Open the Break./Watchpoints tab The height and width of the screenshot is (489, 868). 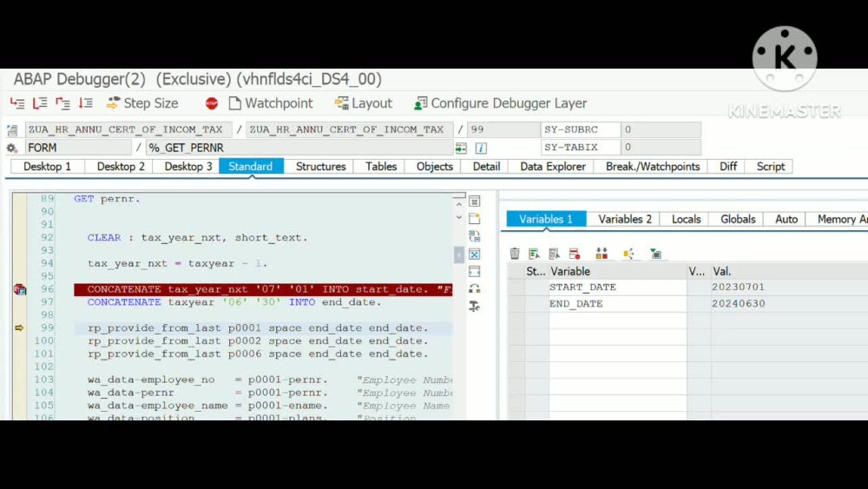point(653,166)
